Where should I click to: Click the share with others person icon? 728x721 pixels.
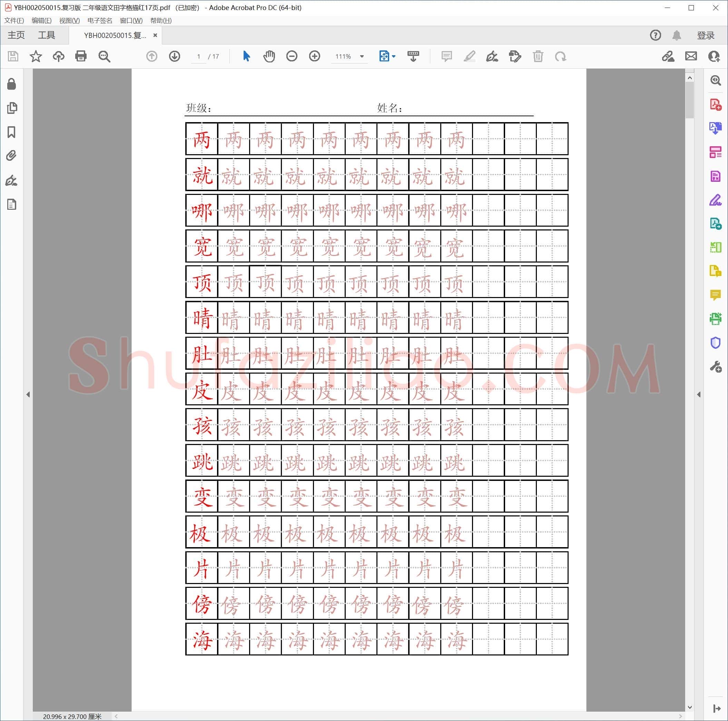click(x=714, y=57)
